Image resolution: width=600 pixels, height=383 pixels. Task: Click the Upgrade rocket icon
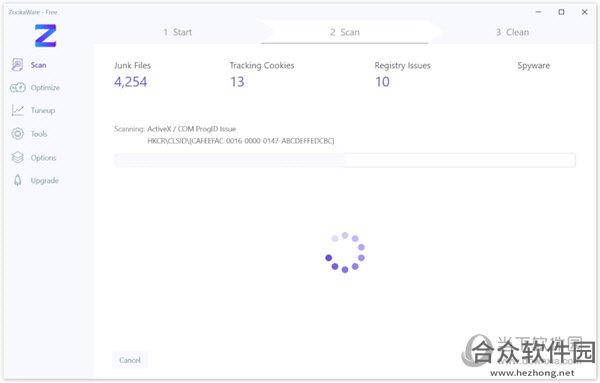18,180
